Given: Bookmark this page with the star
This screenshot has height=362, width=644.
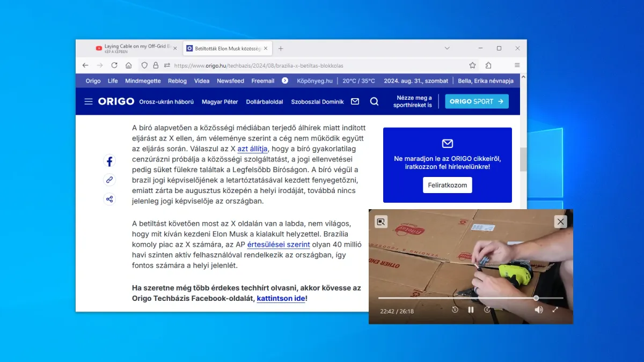Looking at the screenshot, I should pyautogui.click(x=472, y=65).
